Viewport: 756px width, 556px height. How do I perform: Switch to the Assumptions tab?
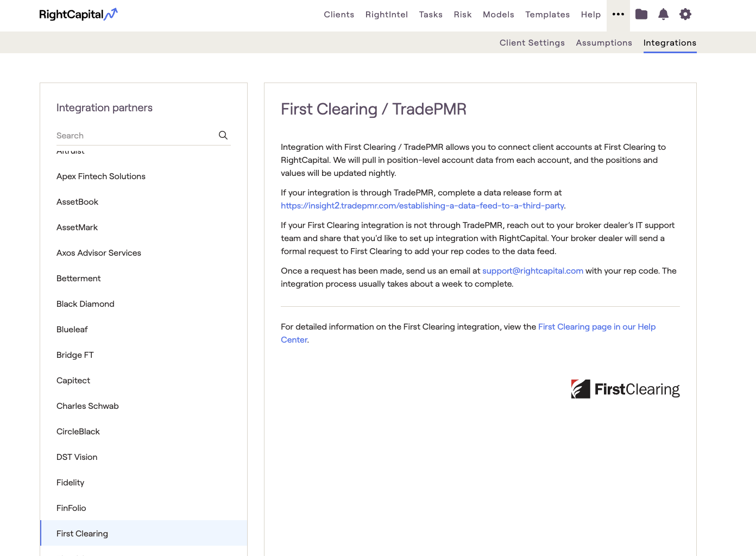pos(604,43)
